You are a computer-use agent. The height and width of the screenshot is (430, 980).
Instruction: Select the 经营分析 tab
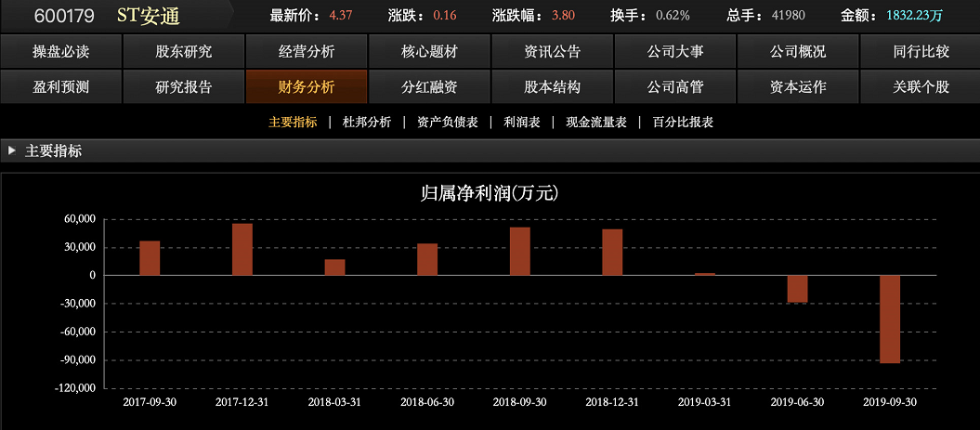[307, 52]
